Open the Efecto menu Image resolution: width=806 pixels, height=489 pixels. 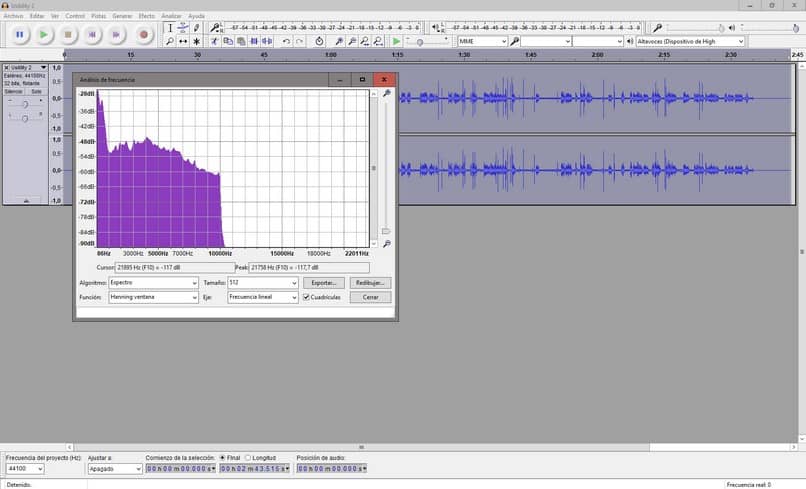146,16
